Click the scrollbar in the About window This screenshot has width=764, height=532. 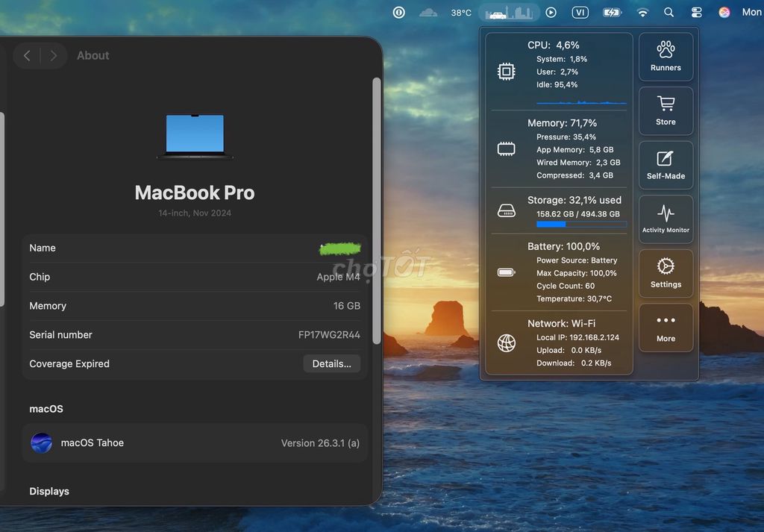pos(377,209)
